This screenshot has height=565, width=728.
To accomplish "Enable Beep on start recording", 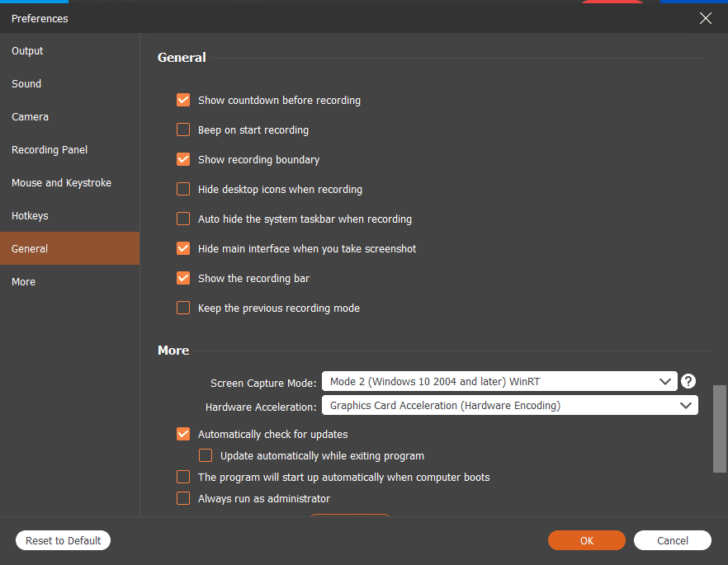I will [183, 129].
